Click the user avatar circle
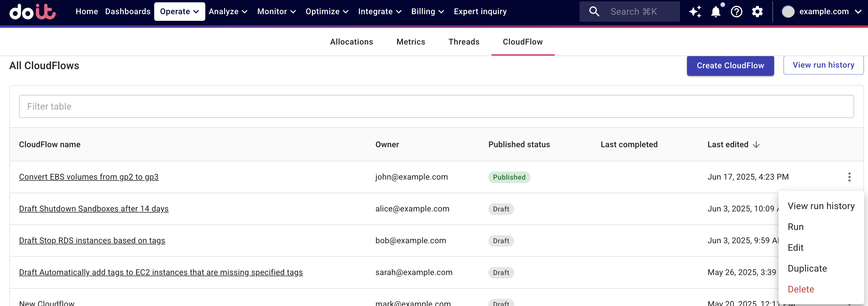The image size is (868, 306). (x=788, y=12)
